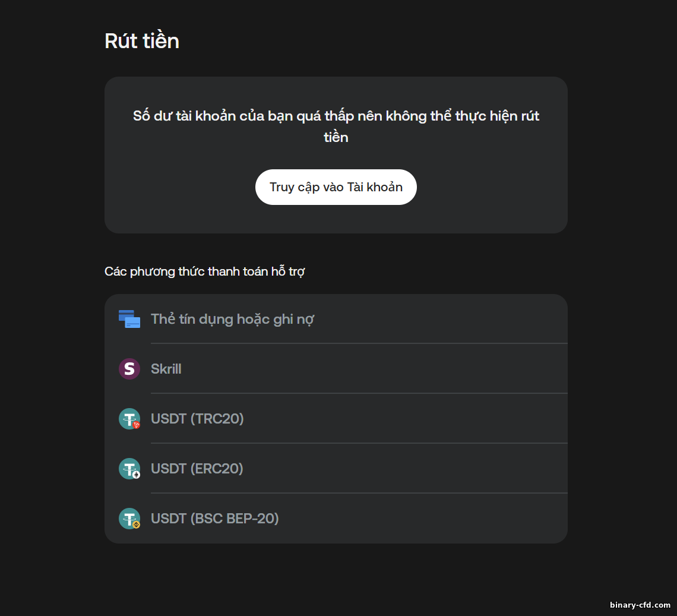Click empty space right of Skrill row

pos(416,369)
